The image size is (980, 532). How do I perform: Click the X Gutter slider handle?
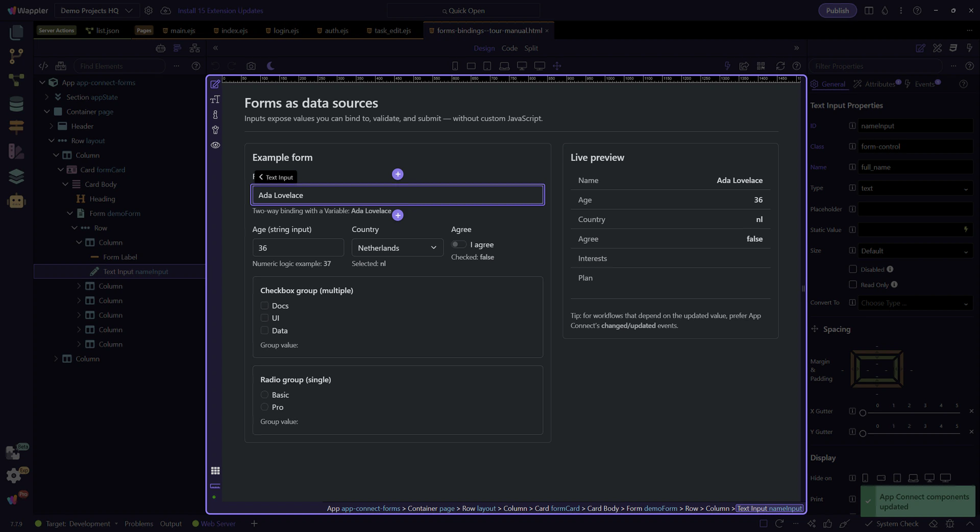(x=863, y=413)
